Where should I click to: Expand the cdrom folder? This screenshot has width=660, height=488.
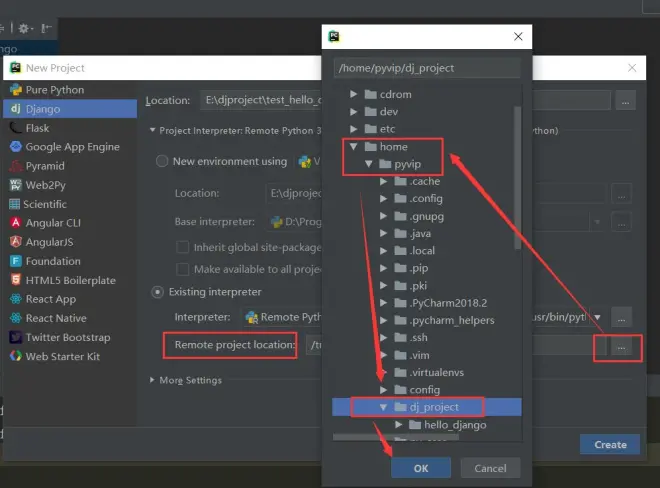pos(354,94)
